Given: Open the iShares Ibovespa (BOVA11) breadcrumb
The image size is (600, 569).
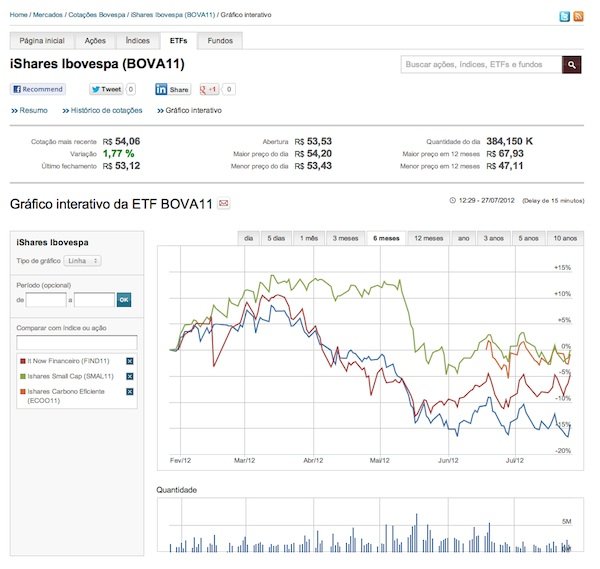Looking at the screenshot, I should (x=173, y=15).
